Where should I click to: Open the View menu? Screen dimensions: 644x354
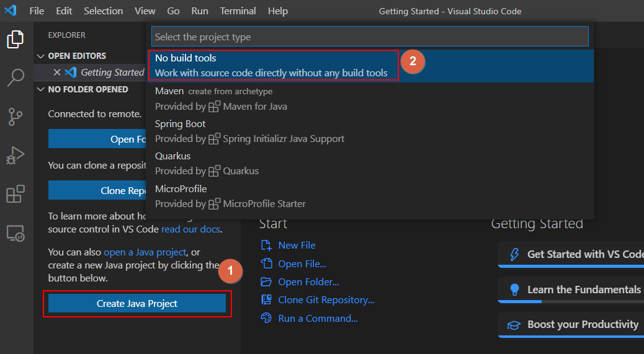tap(145, 11)
